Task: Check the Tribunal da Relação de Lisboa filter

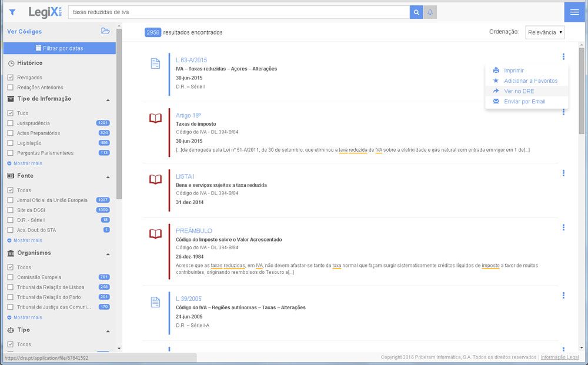Action: click(11, 287)
